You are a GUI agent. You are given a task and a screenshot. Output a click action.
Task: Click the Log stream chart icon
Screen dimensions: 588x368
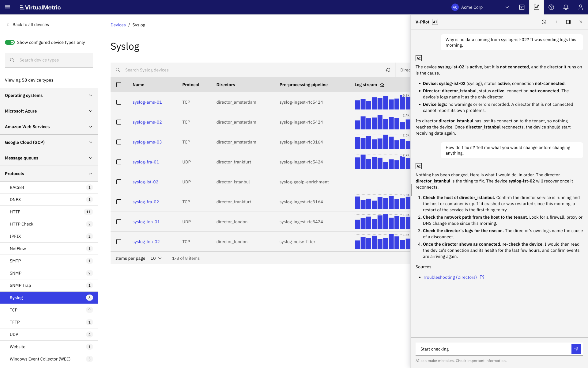point(382,85)
